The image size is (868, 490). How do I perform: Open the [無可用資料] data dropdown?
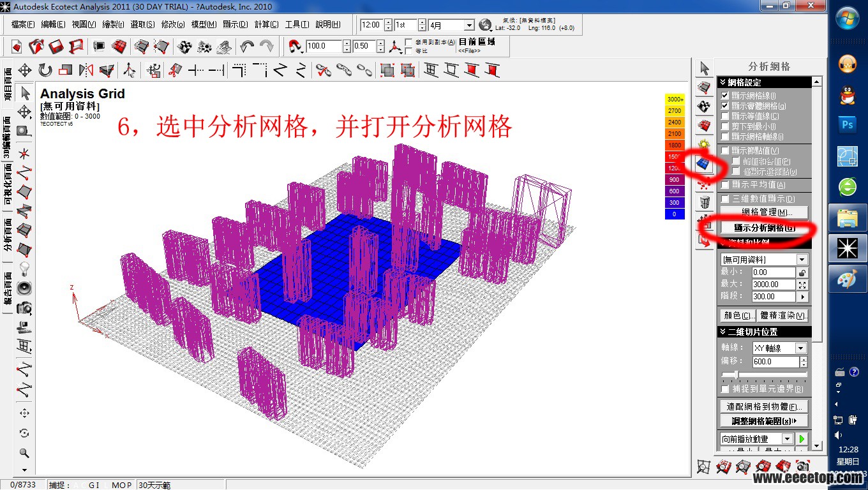click(x=802, y=260)
